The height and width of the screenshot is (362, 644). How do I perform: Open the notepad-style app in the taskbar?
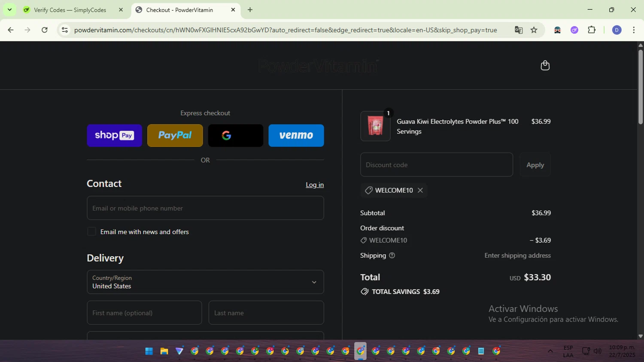(x=481, y=351)
